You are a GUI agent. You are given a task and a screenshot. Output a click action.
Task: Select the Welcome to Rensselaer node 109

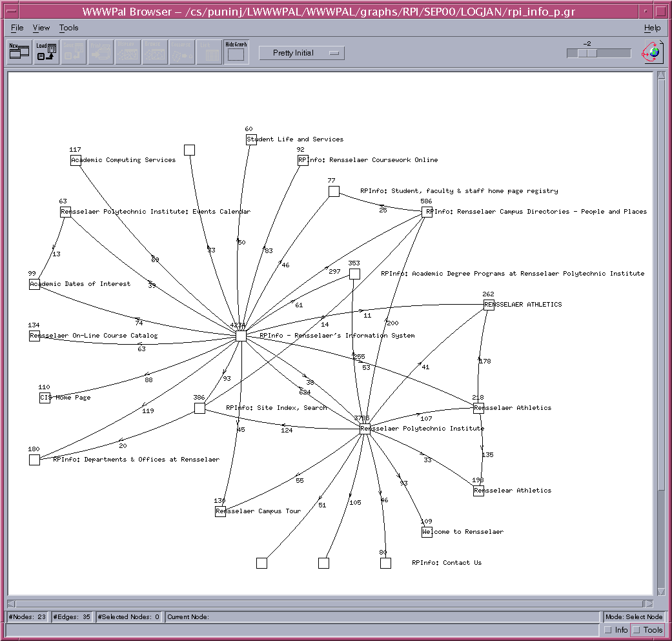[x=427, y=532]
